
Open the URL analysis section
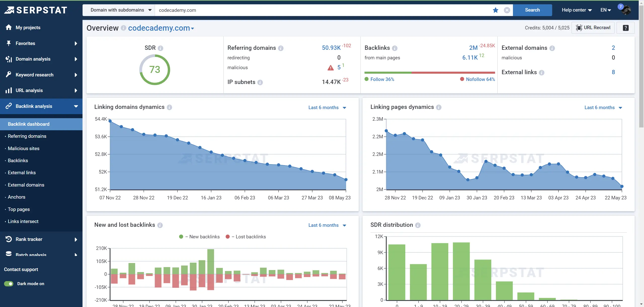[29, 90]
